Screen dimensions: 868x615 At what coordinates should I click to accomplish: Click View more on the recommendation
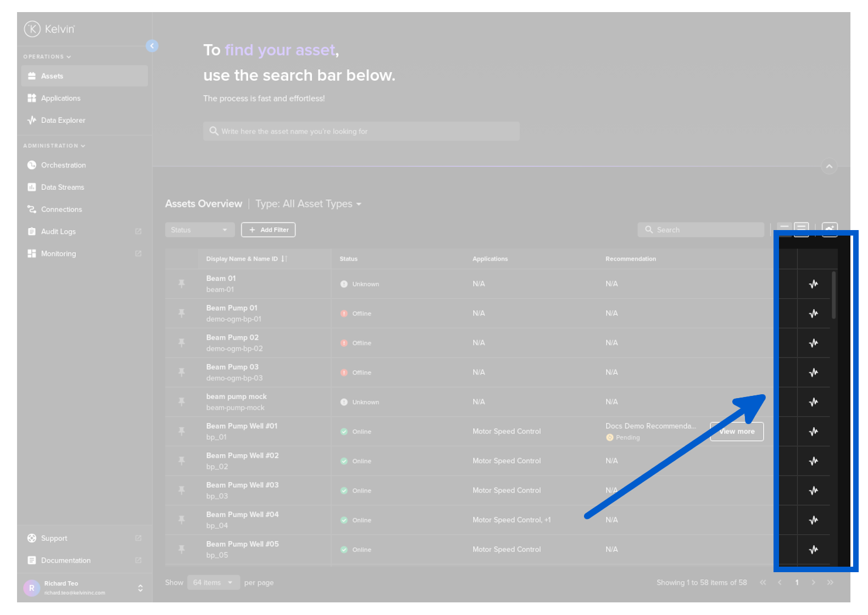tap(737, 432)
